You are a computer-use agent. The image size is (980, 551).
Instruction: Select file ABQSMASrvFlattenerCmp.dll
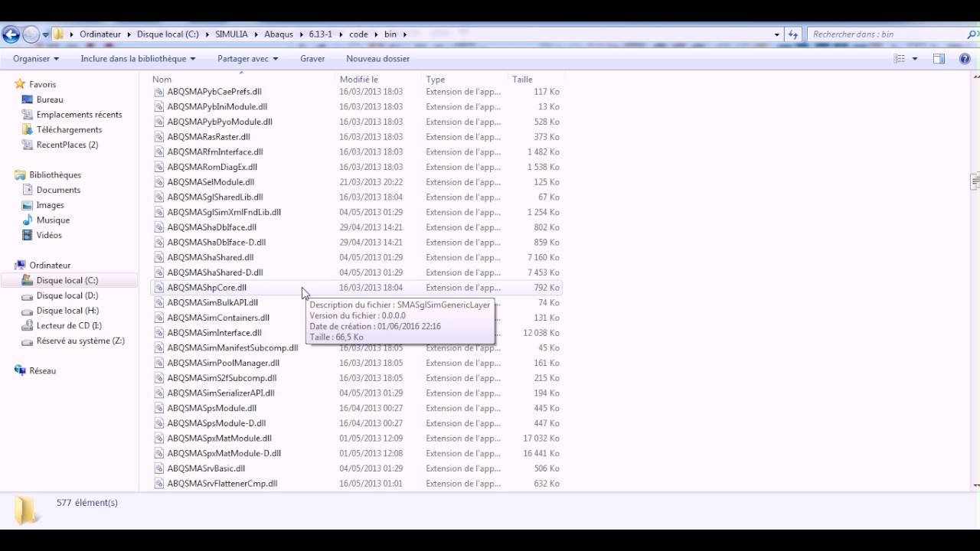(222, 484)
